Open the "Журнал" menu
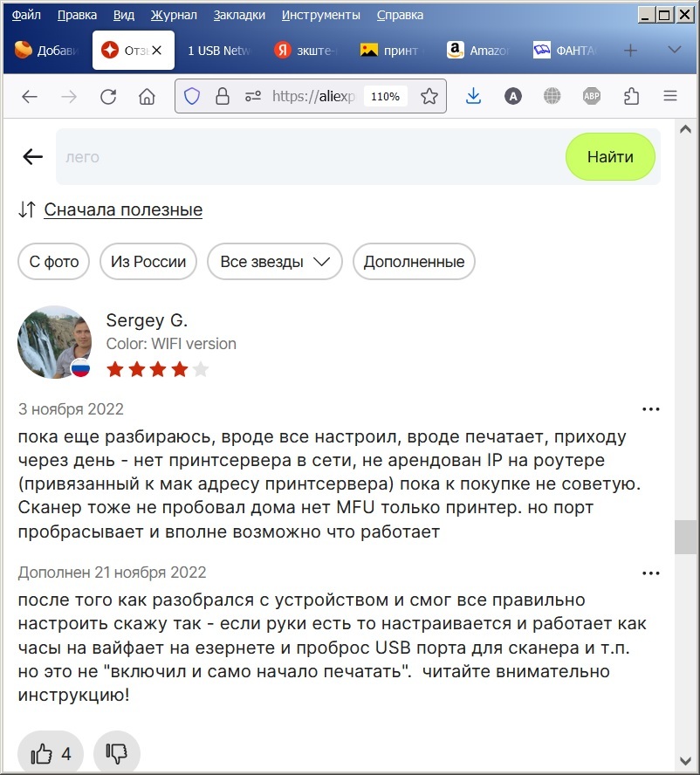Viewport: 700px width, 775px height. tap(174, 16)
